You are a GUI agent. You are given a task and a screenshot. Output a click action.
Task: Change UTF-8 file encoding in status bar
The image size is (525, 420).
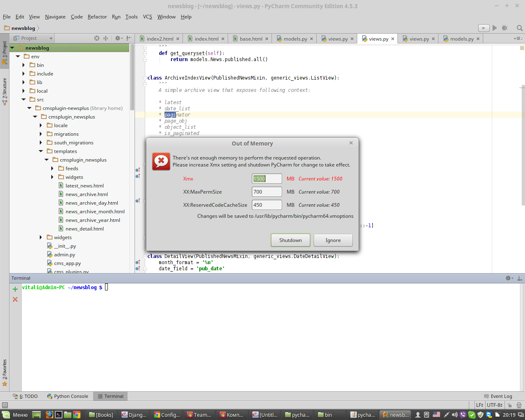click(495, 405)
